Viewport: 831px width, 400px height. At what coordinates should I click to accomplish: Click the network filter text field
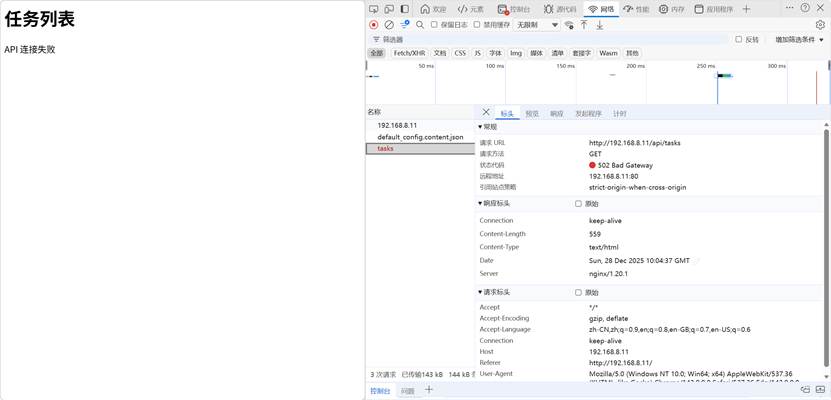click(551, 40)
